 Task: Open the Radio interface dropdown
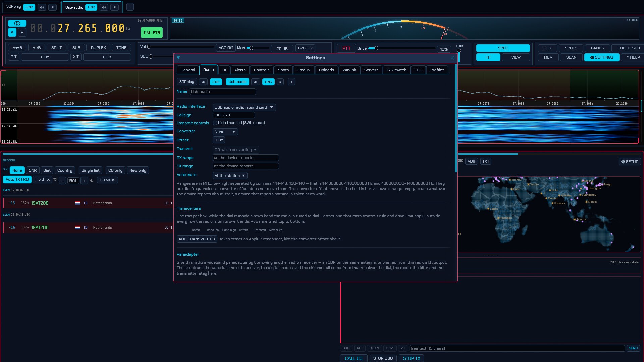(x=244, y=107)
